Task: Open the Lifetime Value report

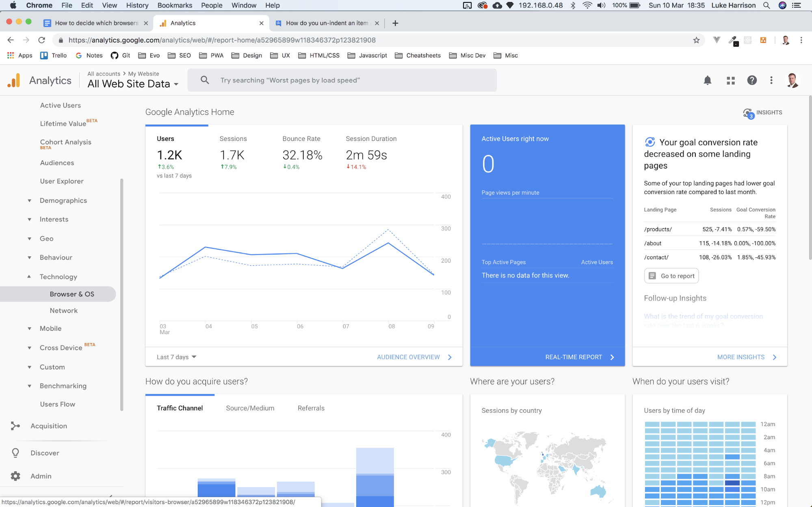Action: [x=63, y=124]
